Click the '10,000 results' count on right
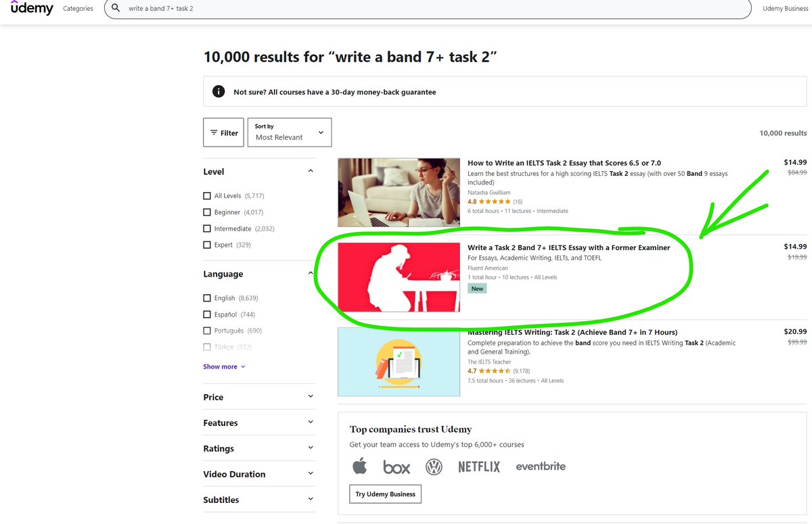The image size is (812, 524). 783,133
